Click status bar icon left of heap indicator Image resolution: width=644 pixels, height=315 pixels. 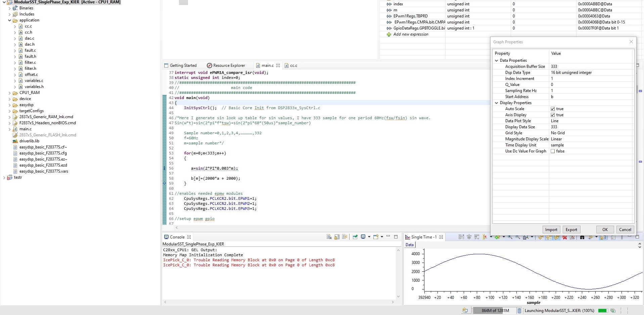(465, 311)
